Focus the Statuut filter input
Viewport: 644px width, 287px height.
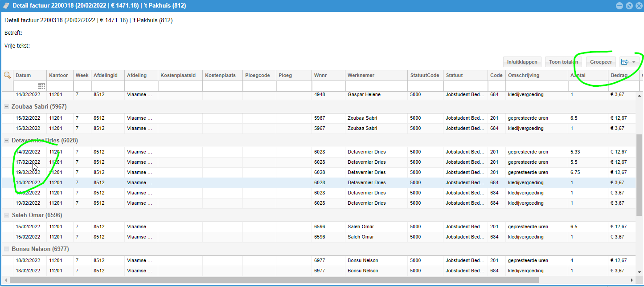coord(465,85)
